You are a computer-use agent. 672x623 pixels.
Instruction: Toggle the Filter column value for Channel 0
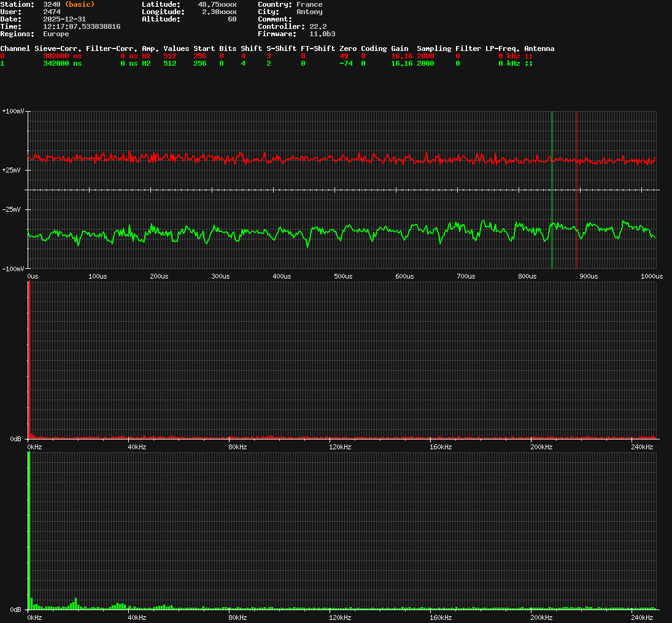pyautogui.click(x=457, y=56)
